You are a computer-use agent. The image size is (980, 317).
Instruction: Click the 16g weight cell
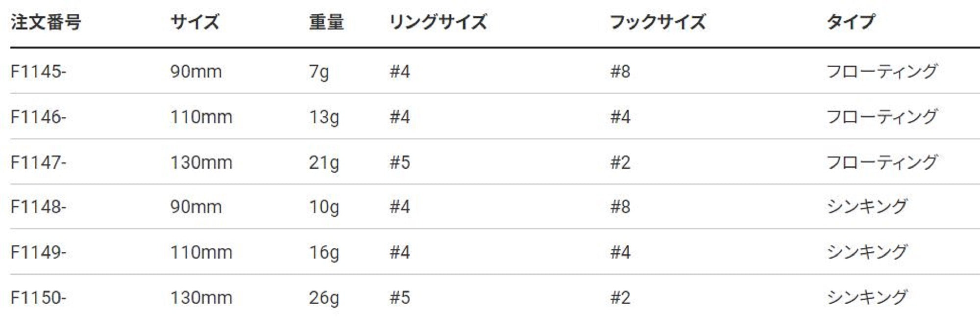click(323, 252)
